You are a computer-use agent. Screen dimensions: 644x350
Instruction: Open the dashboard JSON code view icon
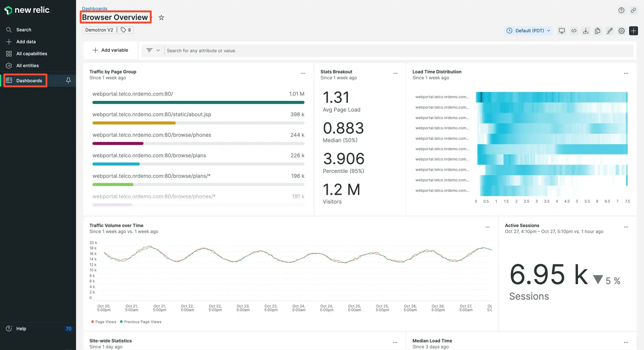tap(574, 31)
